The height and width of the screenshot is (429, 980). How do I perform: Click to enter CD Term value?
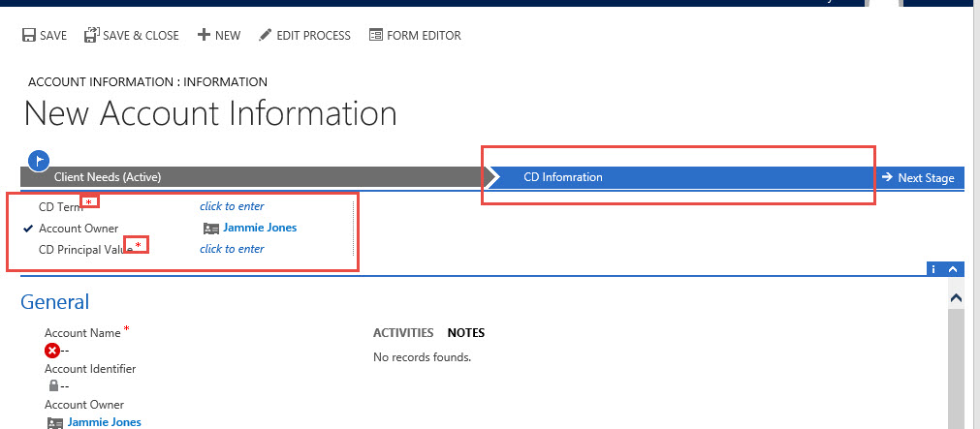232,206
